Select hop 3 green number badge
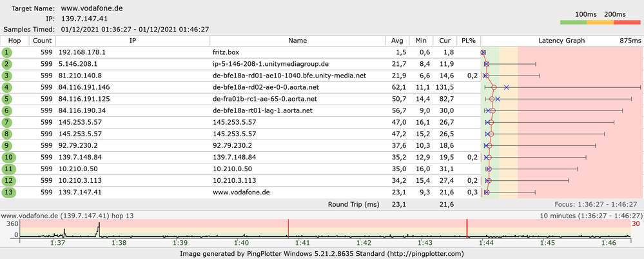This screenshot has width=644, height=259. [x=7, y=76]
